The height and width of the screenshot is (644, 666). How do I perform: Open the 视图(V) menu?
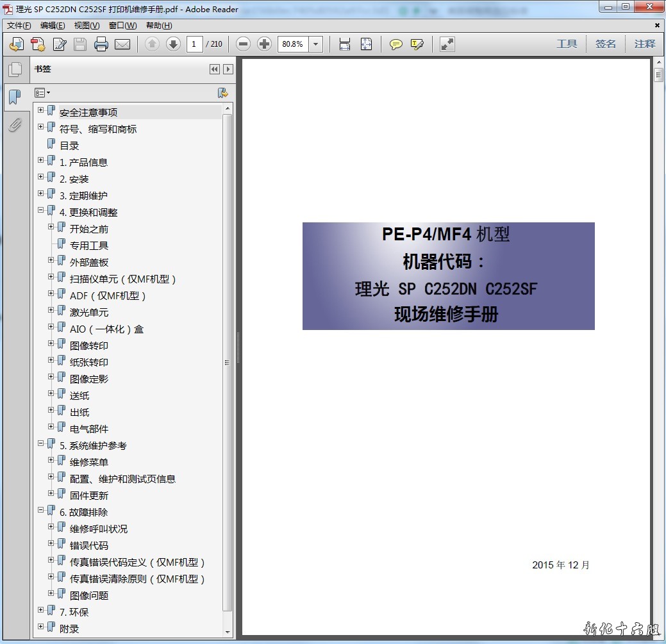(87, 26)
